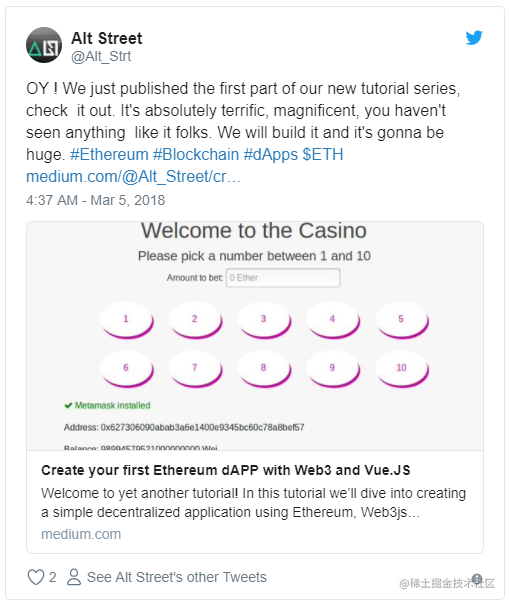Open the #Blockchain hashtag
The image size is (511, 605).
tap(196, 155)
